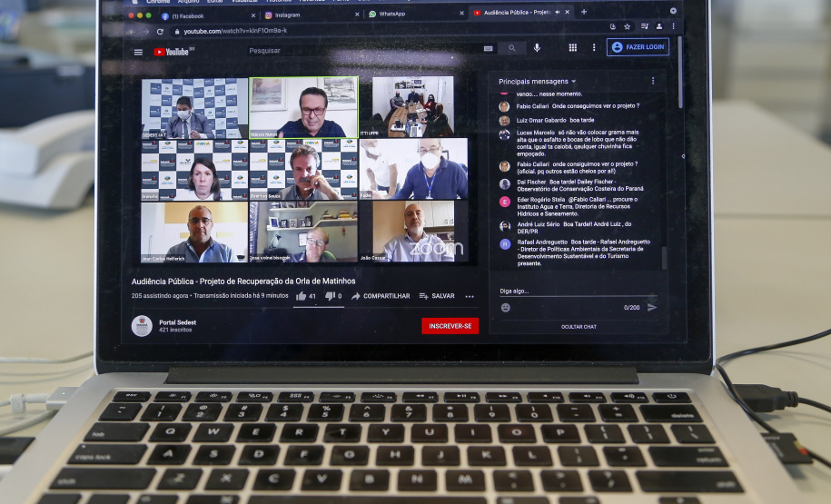Hide the chat with Ocultar Chat
The height and width of the screenshot is (504, 831).
point(579,326)
